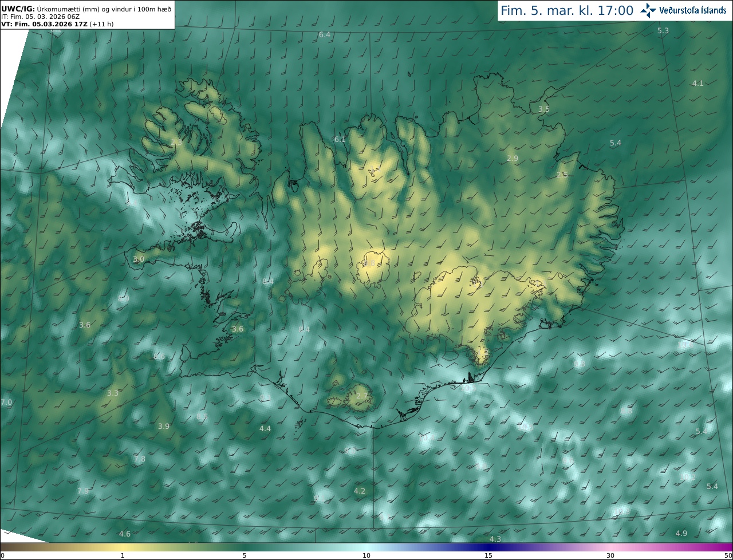
Task: Click the 2.9 value on the map
Action: [513, 158]
